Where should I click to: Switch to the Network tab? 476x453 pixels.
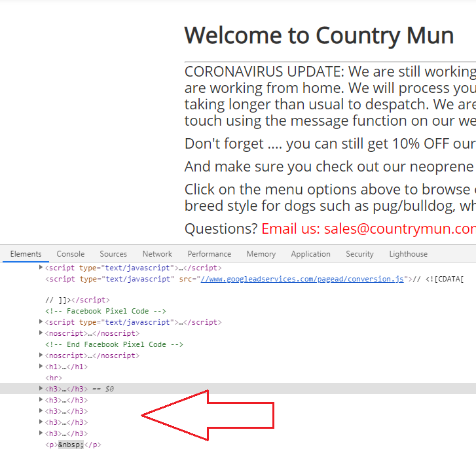point(157,254)
